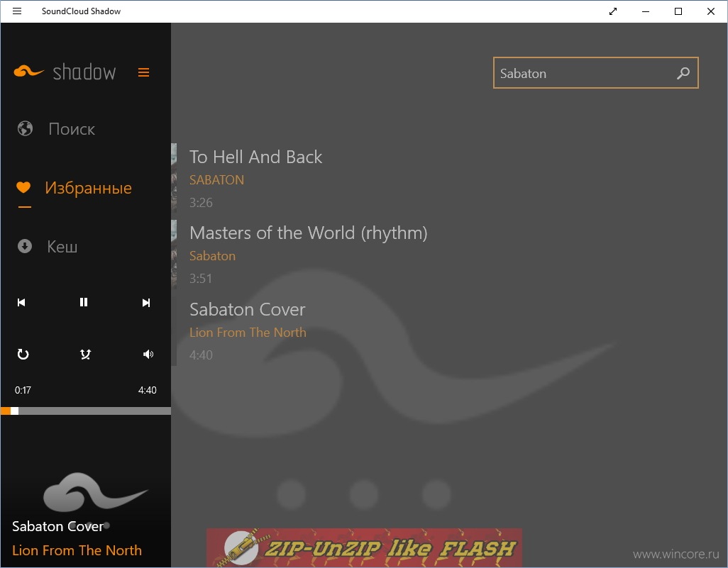
Task: Play the track To Hell And Back
Action: [256, 157]
